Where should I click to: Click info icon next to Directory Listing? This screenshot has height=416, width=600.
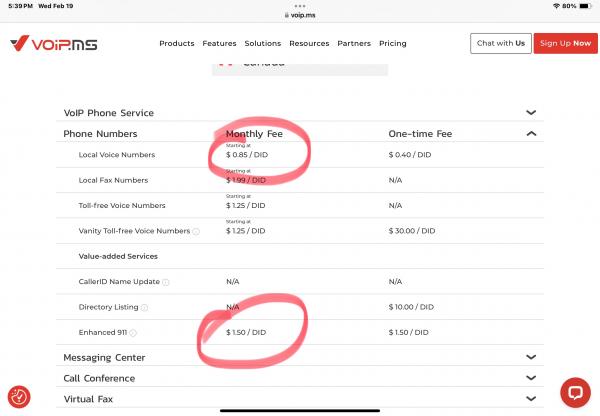[145, 308]
